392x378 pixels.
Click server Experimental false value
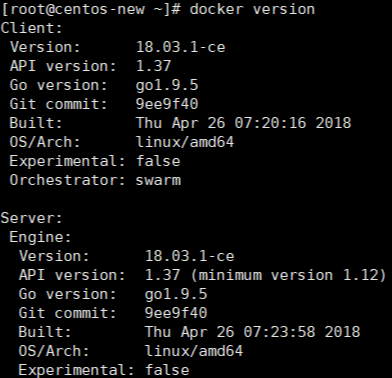167,370
